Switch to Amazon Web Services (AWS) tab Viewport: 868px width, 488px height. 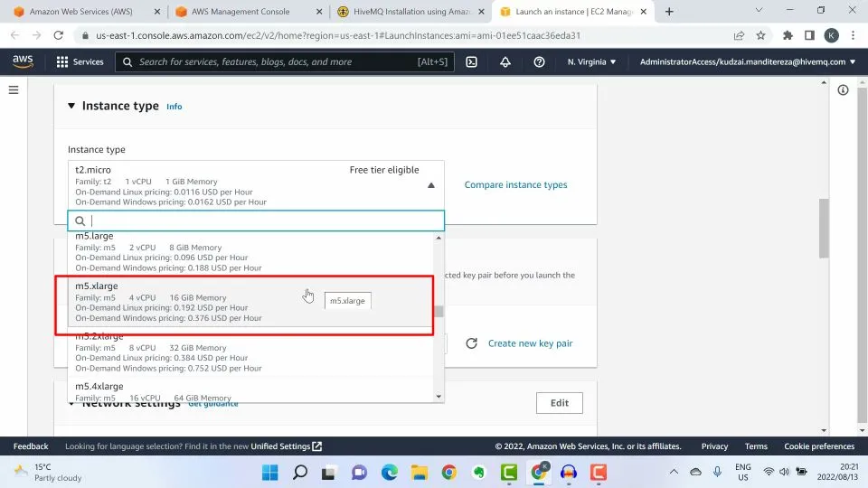pos(80,12)
